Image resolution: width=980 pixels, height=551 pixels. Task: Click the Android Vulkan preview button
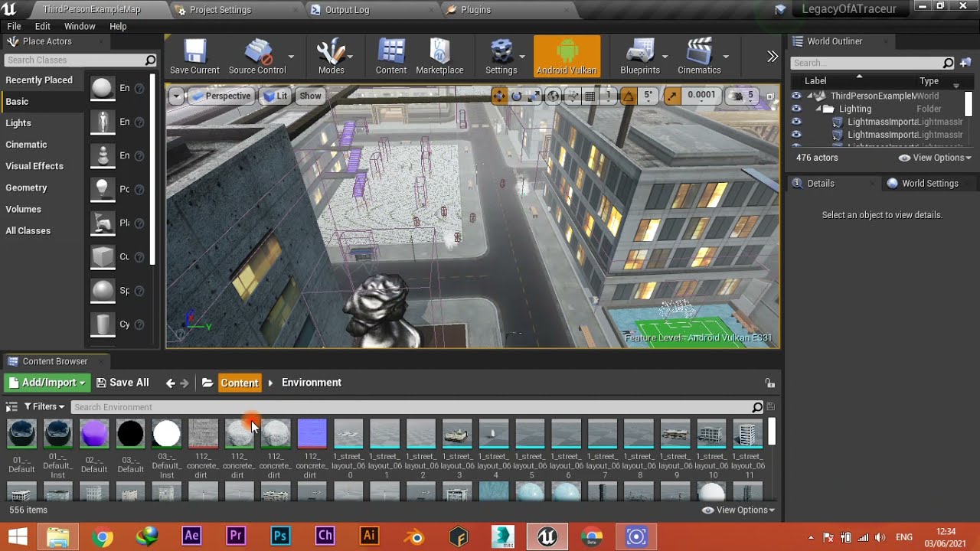(x=567, y=57)
